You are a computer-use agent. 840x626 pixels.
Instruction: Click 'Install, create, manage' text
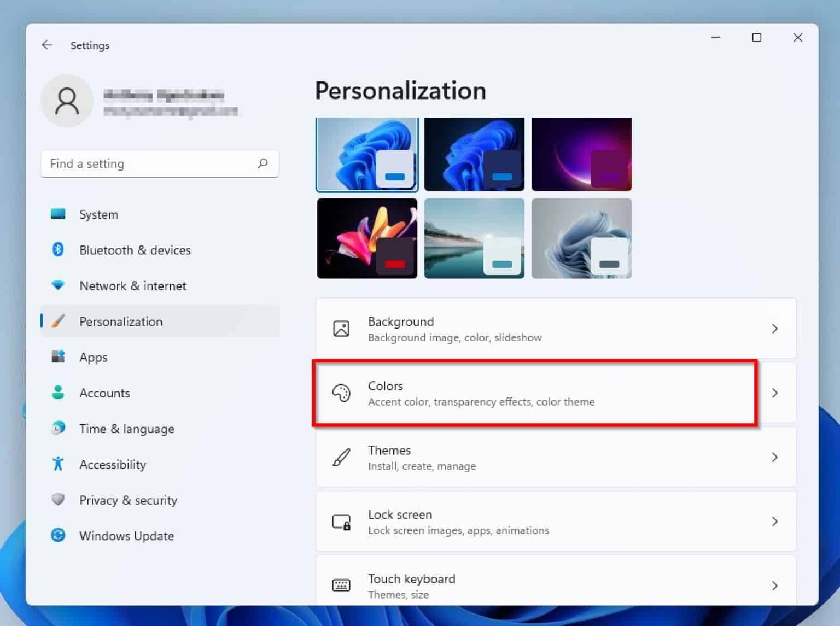click(x=422, y=466)
